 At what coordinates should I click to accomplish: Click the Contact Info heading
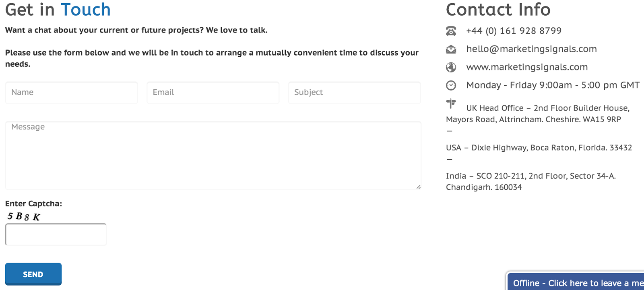point(498,10)
